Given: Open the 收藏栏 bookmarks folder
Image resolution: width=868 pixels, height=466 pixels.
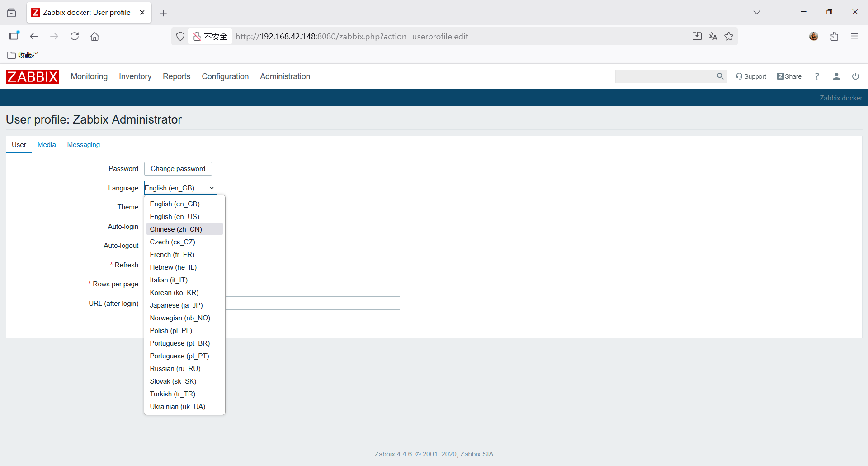Looking at the screenshot, I should 23,55.
